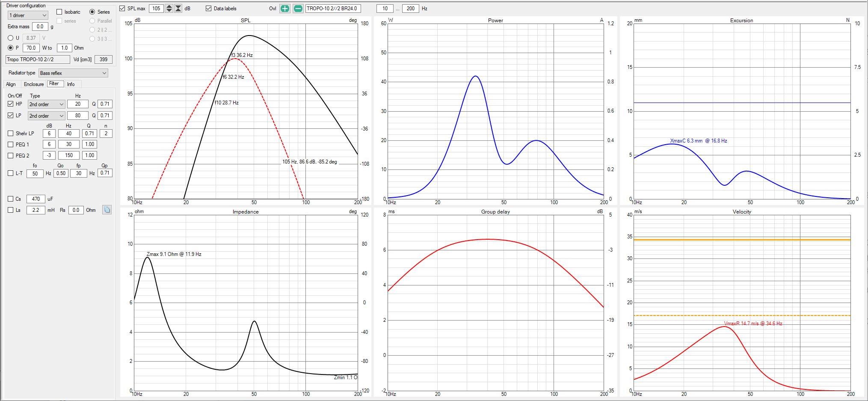Image resolution: width=868 pixels, height=401 pixels.
Task: Click the P power 70.0 W field
Action: tap(31, 48)
